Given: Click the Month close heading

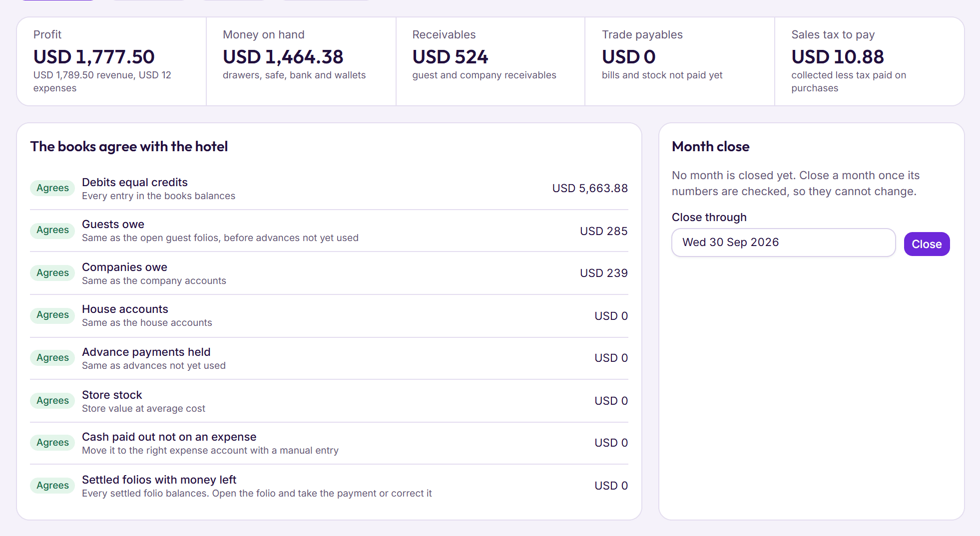Looking at the screenshot, I should tap(710, 146).
